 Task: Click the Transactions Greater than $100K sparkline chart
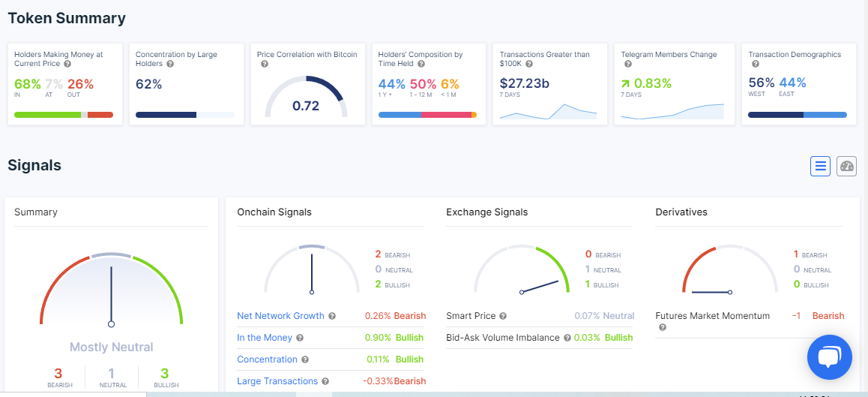pos(548,111)
